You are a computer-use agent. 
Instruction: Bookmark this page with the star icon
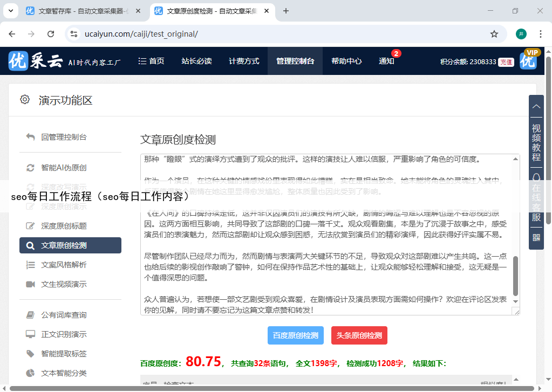(494, 34)
